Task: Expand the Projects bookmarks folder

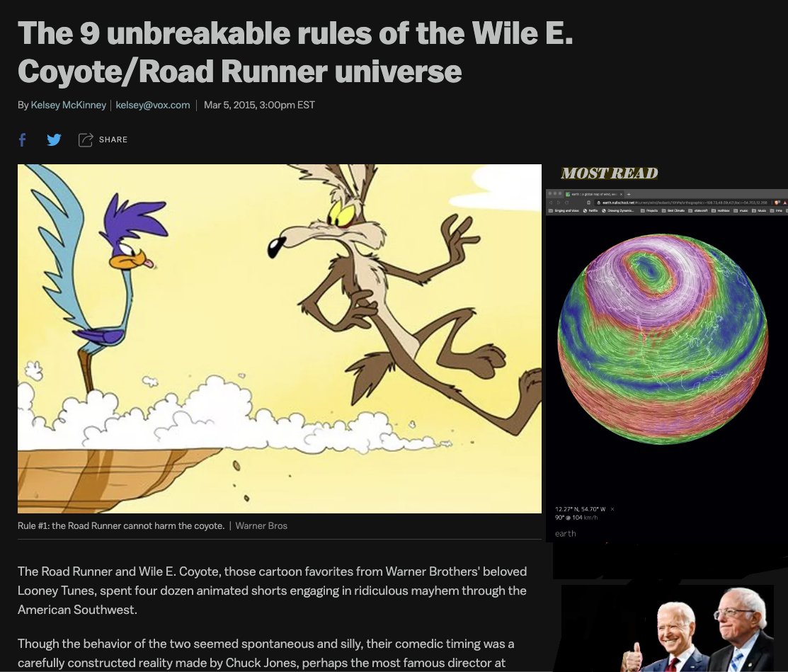Action: point(649,210)
